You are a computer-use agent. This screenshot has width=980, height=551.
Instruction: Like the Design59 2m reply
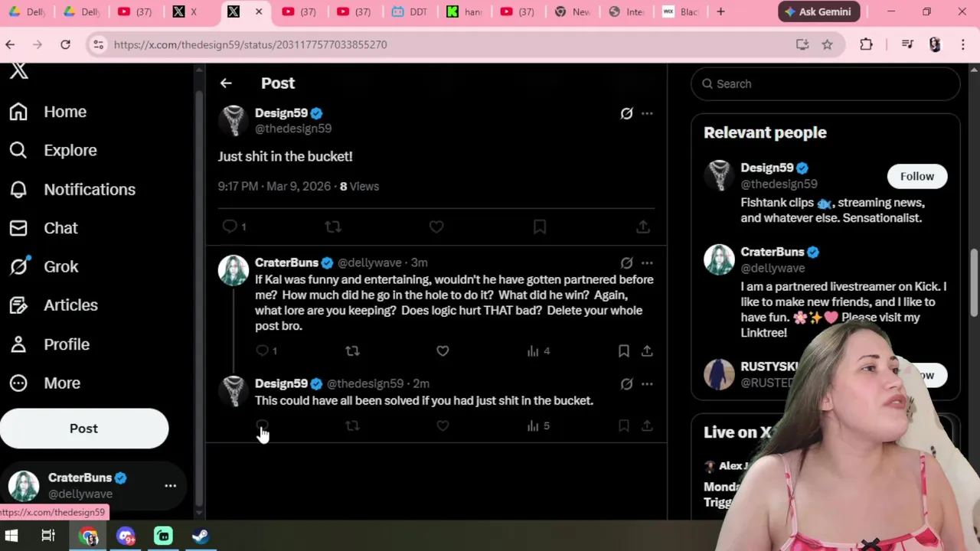tap(443, 425)
